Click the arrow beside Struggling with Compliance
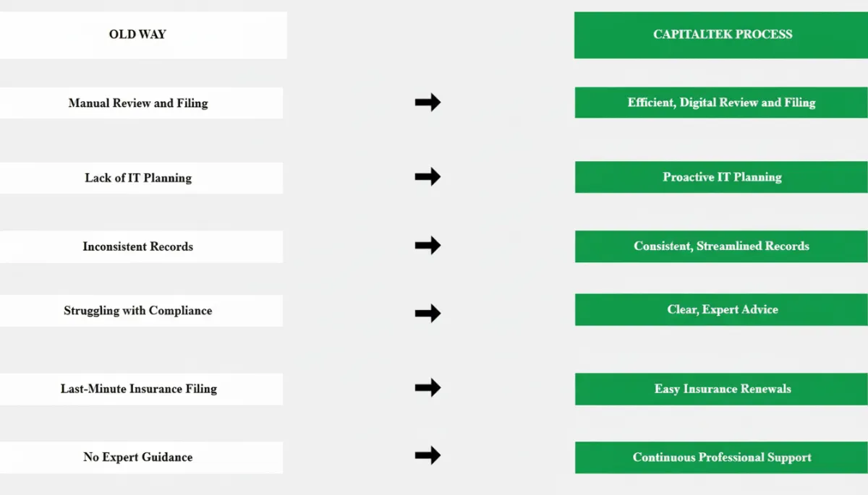This screenshot has height=495, width=868. [x=427, y=313]
